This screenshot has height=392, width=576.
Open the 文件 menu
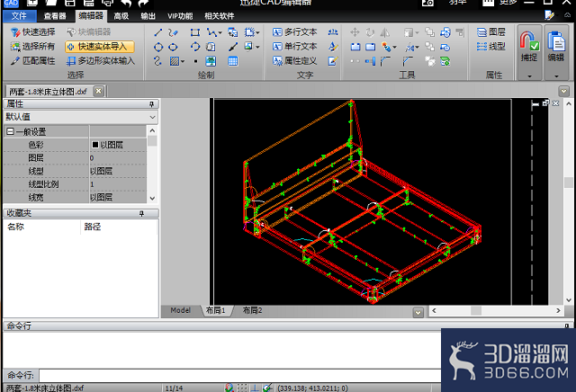click(x=20, y=16)
